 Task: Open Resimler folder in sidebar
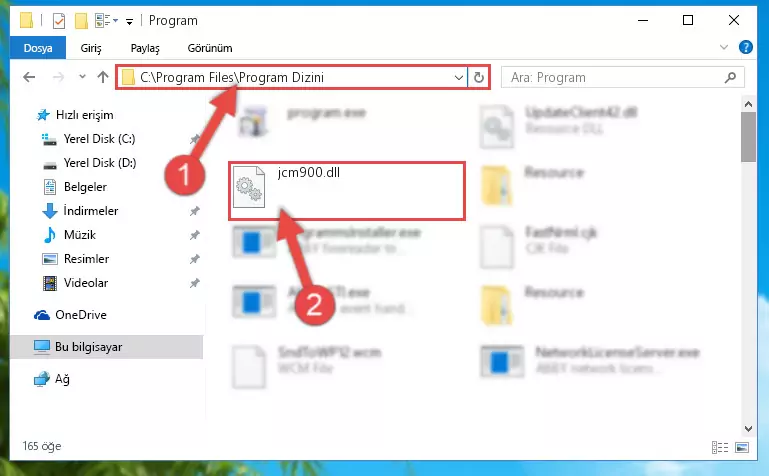point(86,259)
